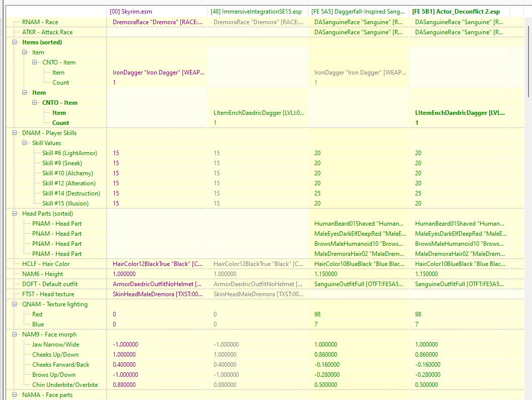The height and width of the screenshot is (400, 532).
Task: Click Blue value 7 in Actor_Deconflict column
Action: pos(459,324)
